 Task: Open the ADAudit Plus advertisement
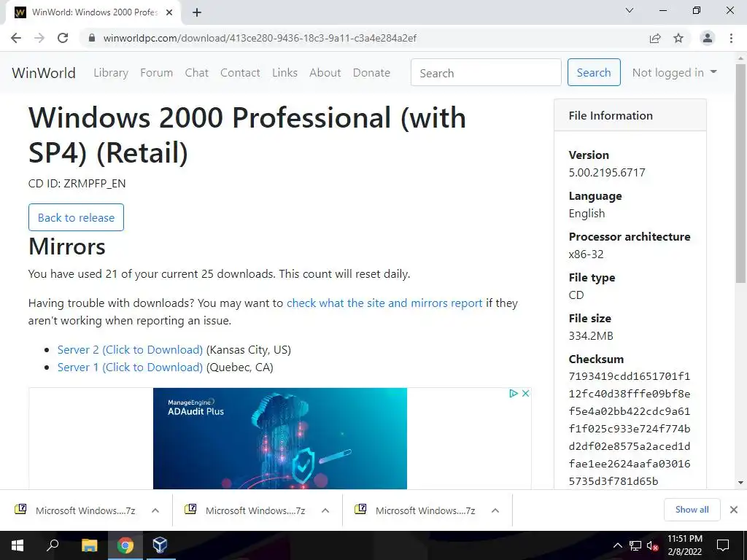point(280,438)
